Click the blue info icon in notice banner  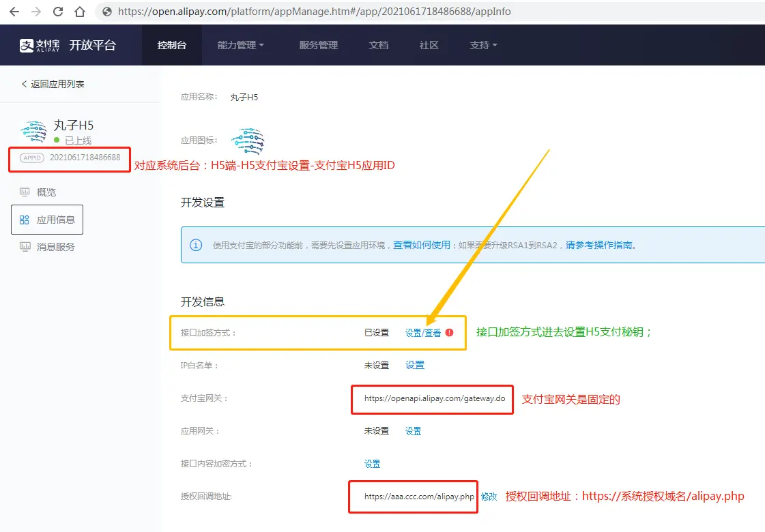point(196,245)
